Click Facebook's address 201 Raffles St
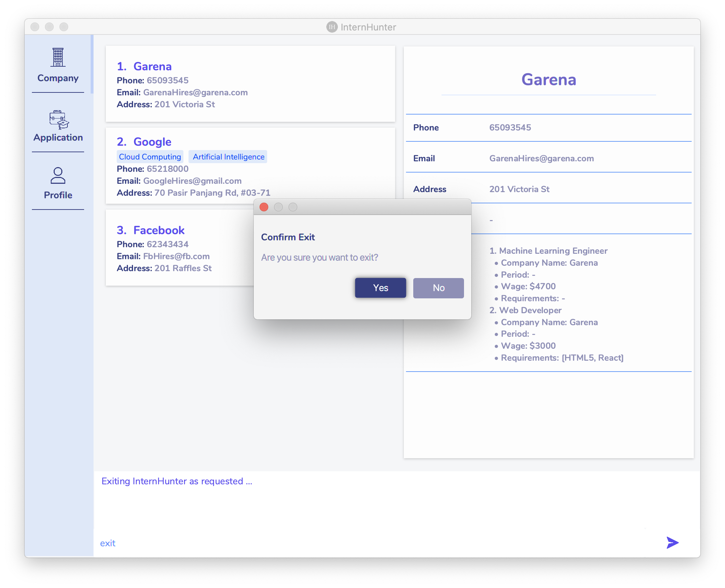 (183, 268)
